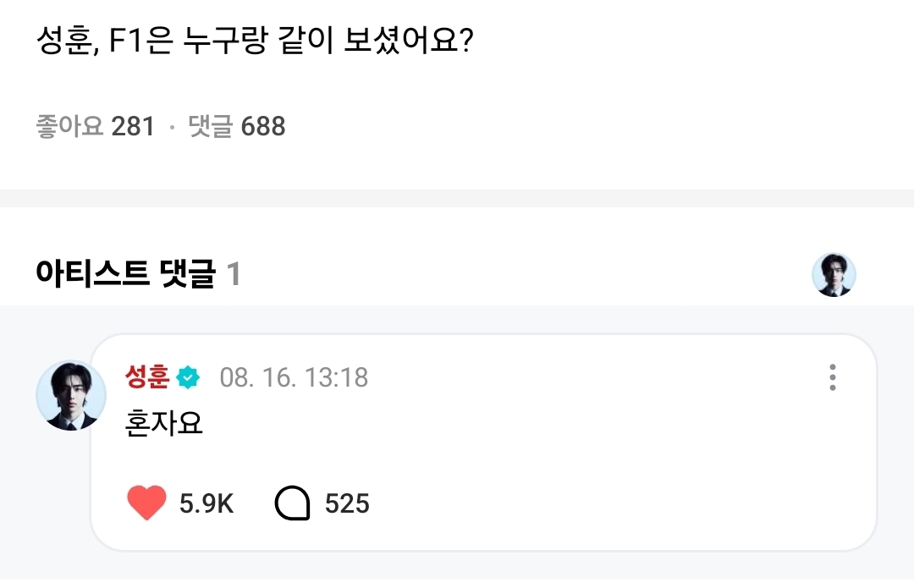Click the 525 reply count
The image size is (914, 588).
pyautogui.click(x=347, y=505)
